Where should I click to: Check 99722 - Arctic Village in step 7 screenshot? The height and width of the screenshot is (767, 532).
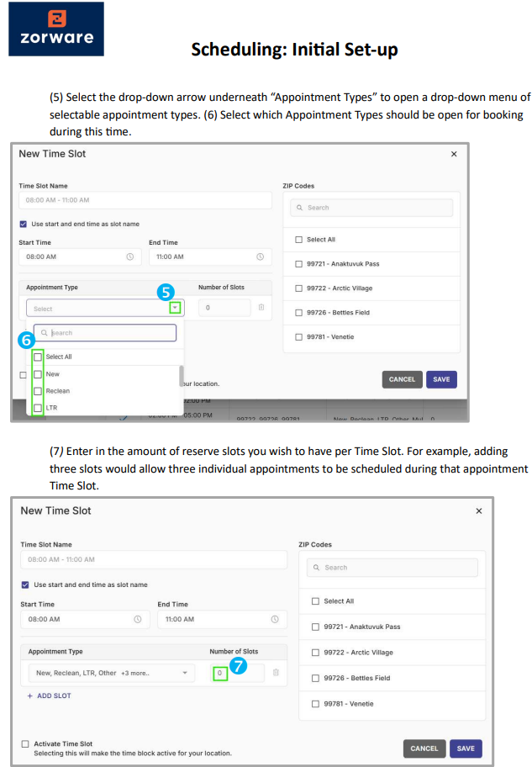point(315,653)
